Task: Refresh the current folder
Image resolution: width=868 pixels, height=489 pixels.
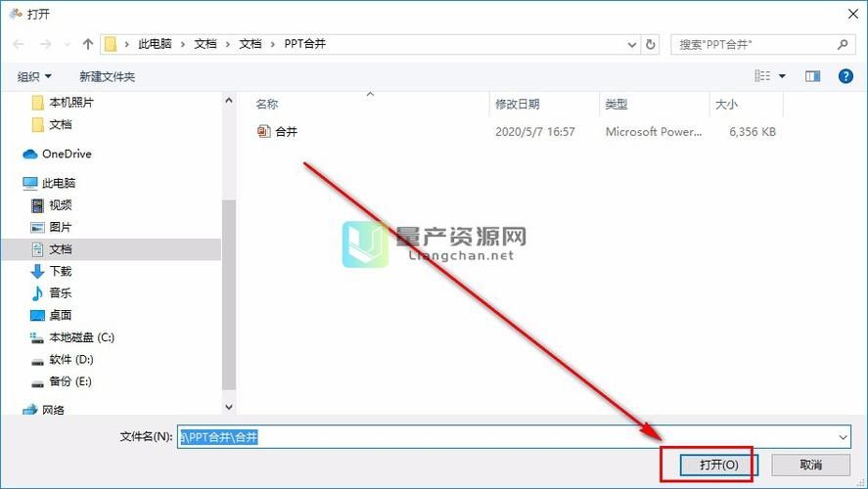Action: pos(651,44)
